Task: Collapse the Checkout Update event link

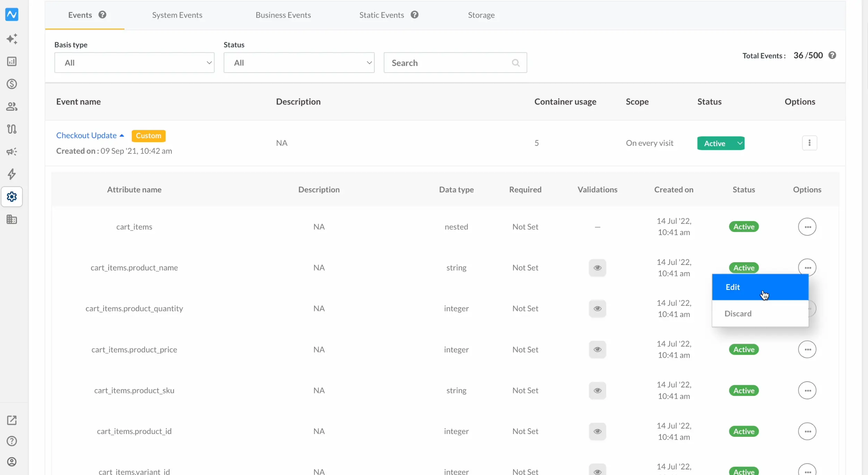Action: click(90, 135)
